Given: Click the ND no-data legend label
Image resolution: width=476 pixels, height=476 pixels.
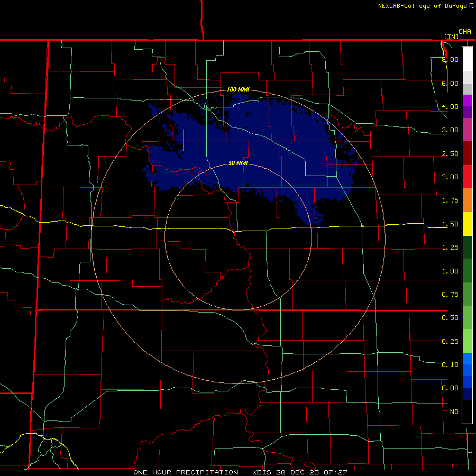Looking at the screenshot, I should click(x=454, y=412).
